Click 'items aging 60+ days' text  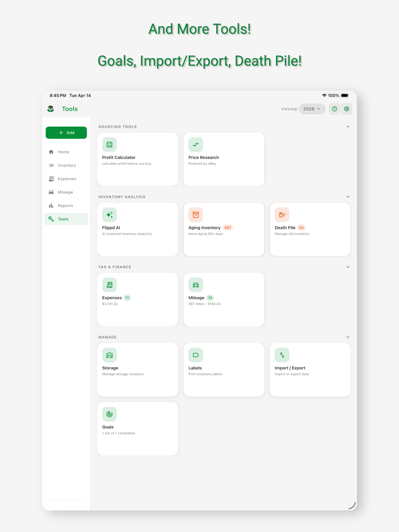(x=206, y=234)
